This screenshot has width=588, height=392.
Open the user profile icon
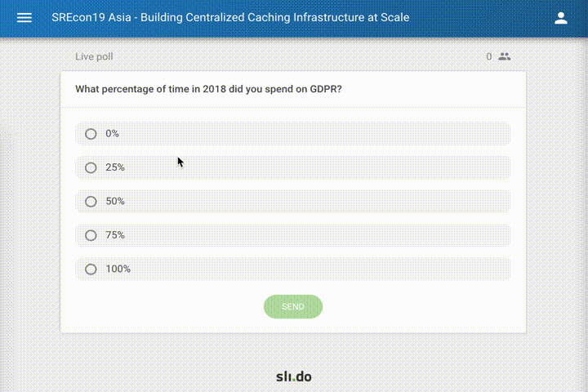coord(560,17)
